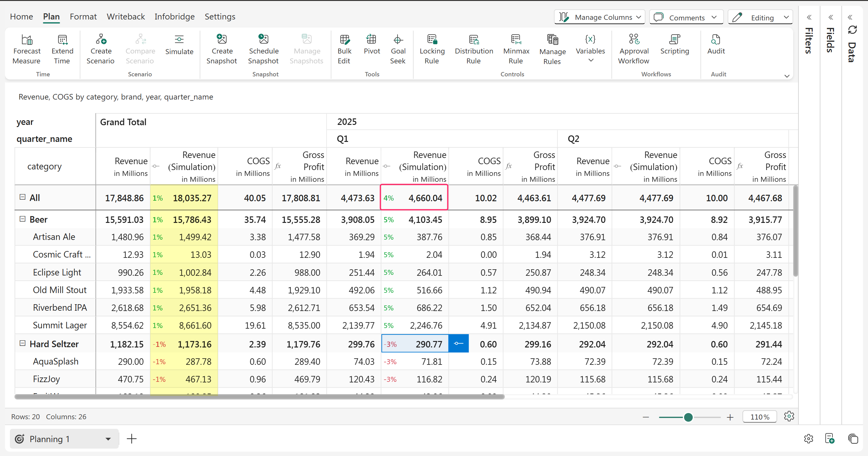
Task: Collapse the All rows group
Action: coord(23,197)
